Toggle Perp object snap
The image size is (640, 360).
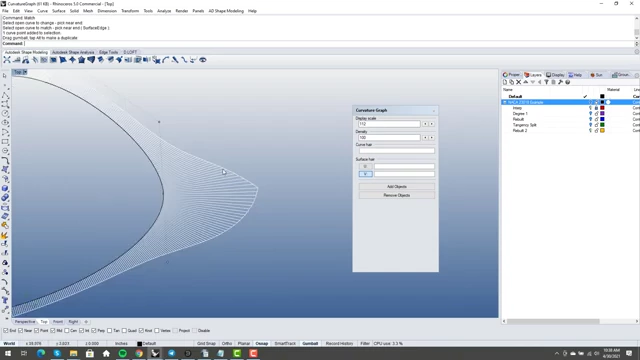94,331
